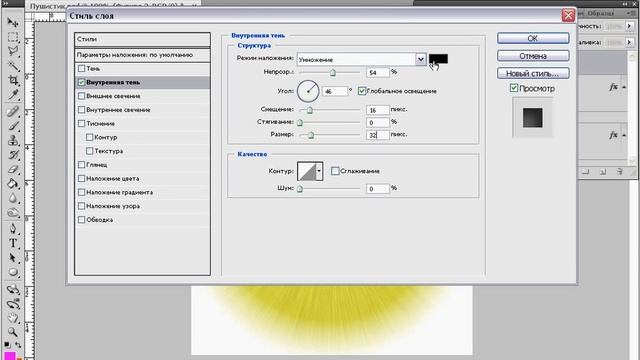Select the Clone Stamp tool
This screenshot has width=640, height=360.
(13, 140)
